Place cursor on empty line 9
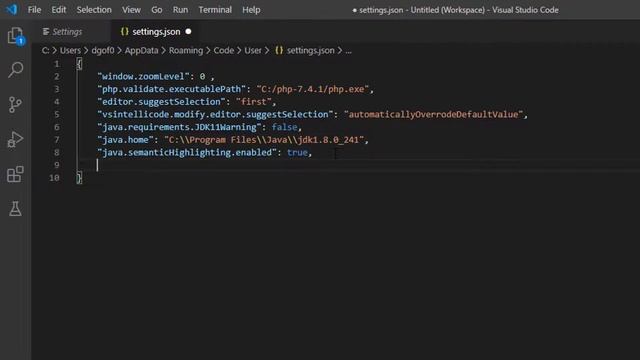Screen dimensions: 640x360 (x=359, y=165)
